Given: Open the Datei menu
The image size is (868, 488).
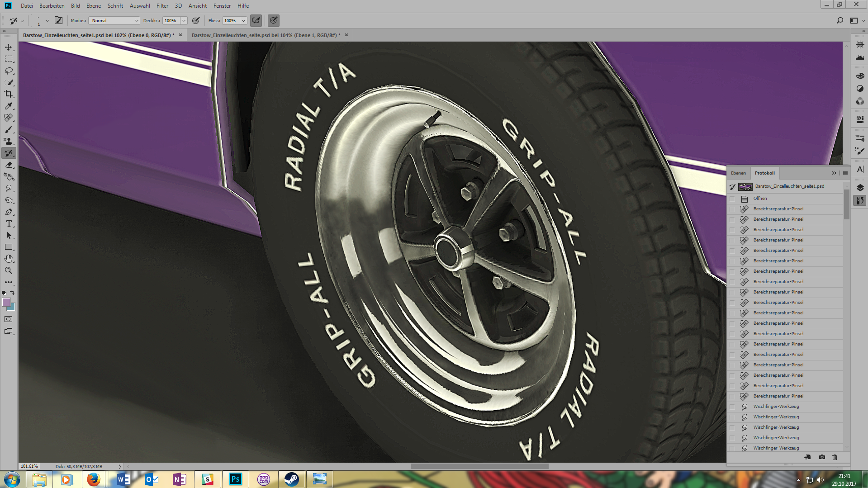Looking at the screenshot, I should [27, 6].
